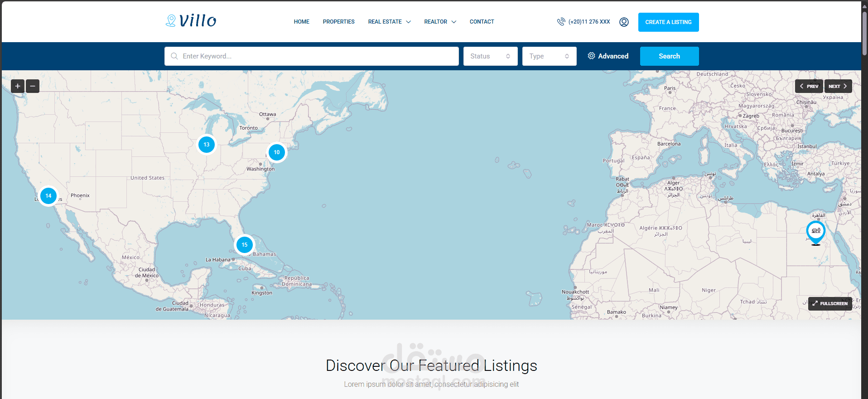Click the Washington label on map
Viewport: 868px width, 399px height.
tap(260, 169)
